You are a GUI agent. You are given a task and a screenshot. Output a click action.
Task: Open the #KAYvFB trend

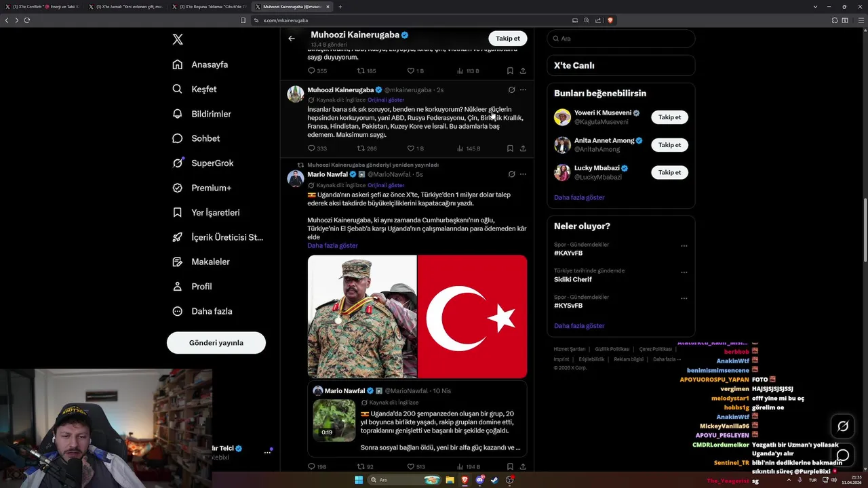[x=568, y=253]
